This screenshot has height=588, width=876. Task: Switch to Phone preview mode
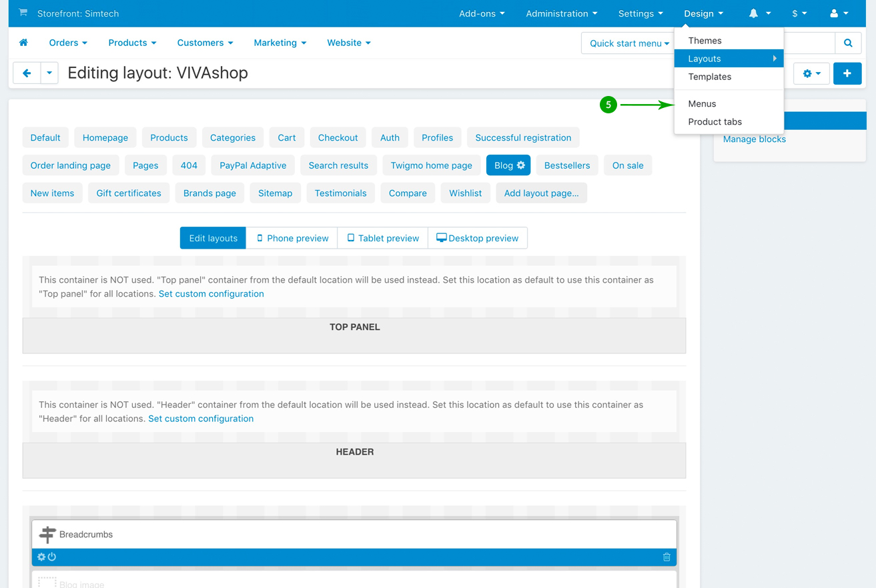(x=292, y=238)
